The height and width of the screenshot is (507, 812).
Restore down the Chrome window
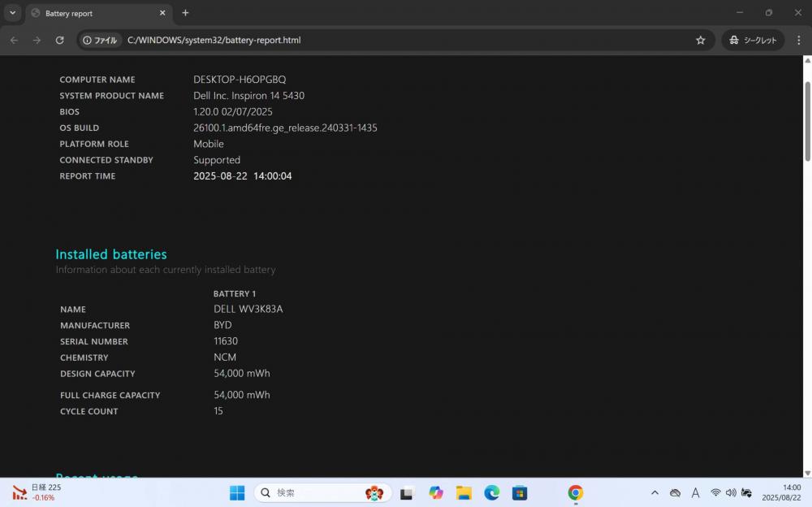tap(769, 12)
